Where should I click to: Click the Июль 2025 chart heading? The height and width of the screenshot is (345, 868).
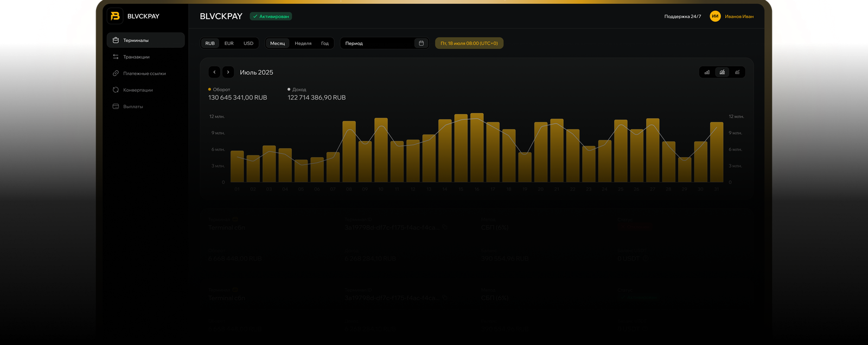(x=257, y=72)
